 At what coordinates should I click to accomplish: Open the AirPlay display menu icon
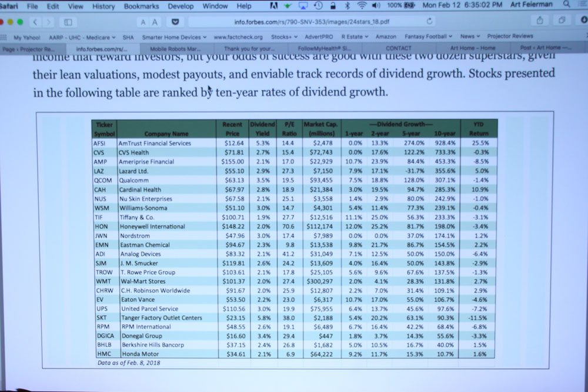[x=303, y=6]
